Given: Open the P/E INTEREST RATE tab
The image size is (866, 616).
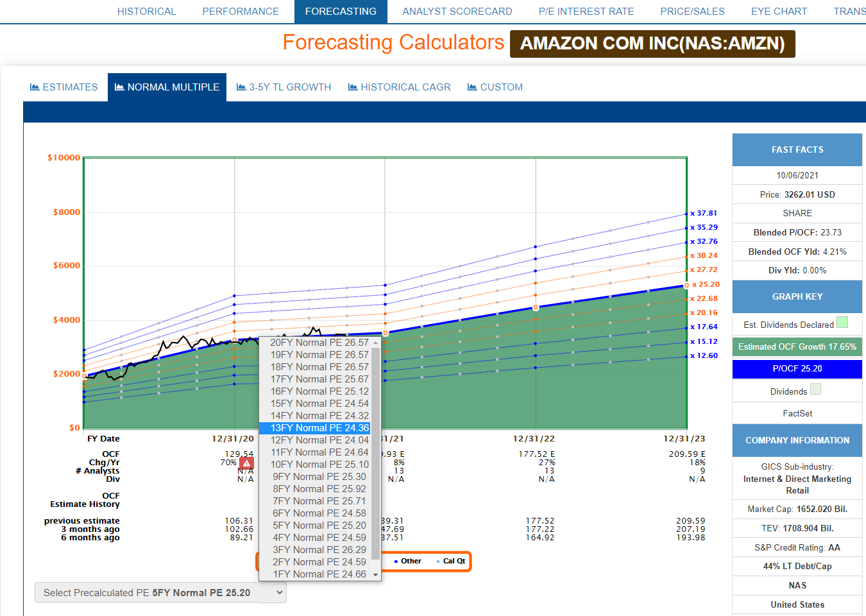Looking at the screenshot, I should [586, 12].
